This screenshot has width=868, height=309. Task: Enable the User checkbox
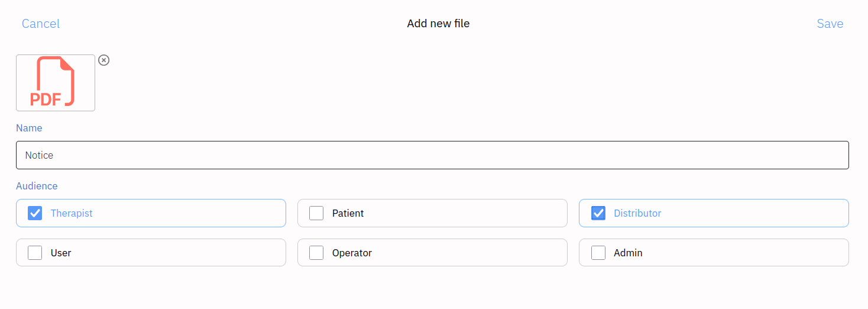pos(35,253)
